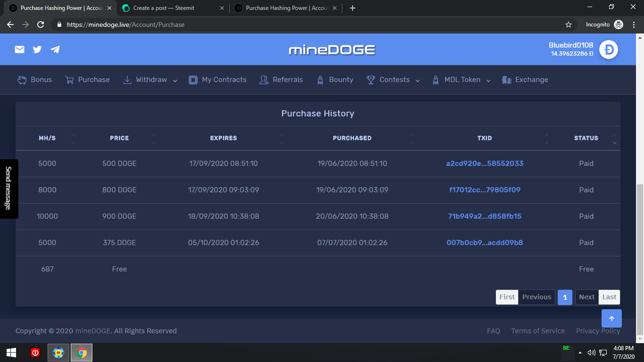Bookmark this page with the star icon

point(569,25)
